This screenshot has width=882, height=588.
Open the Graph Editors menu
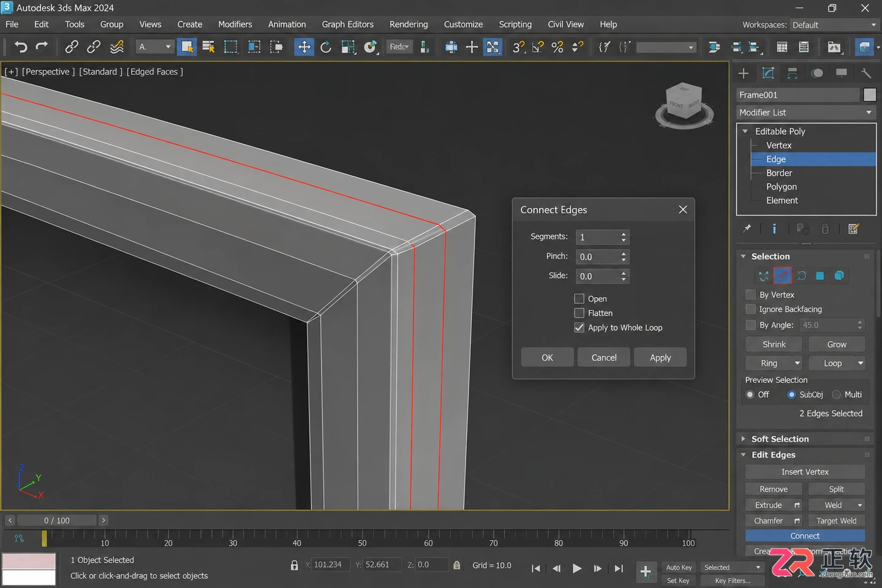pos(348,24)
